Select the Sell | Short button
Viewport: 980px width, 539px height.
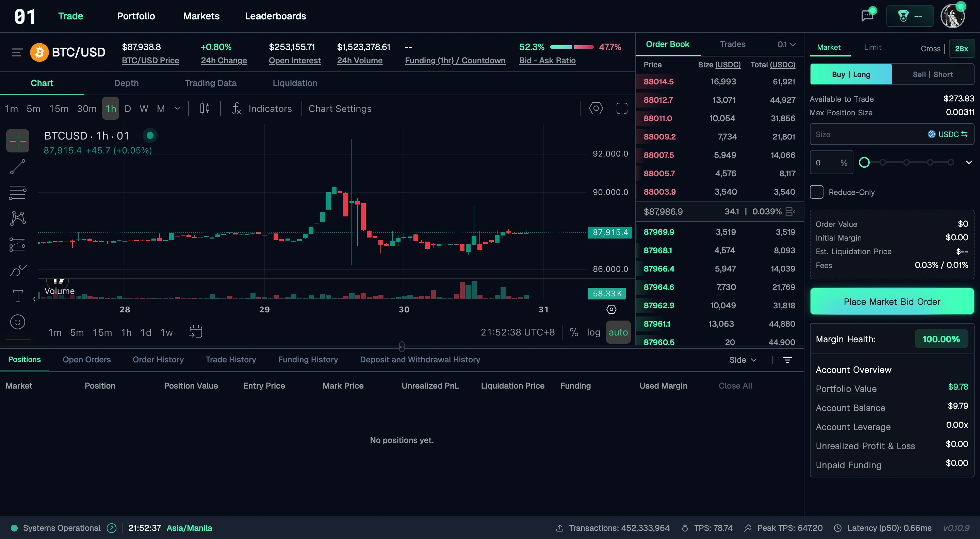point(932,75)
